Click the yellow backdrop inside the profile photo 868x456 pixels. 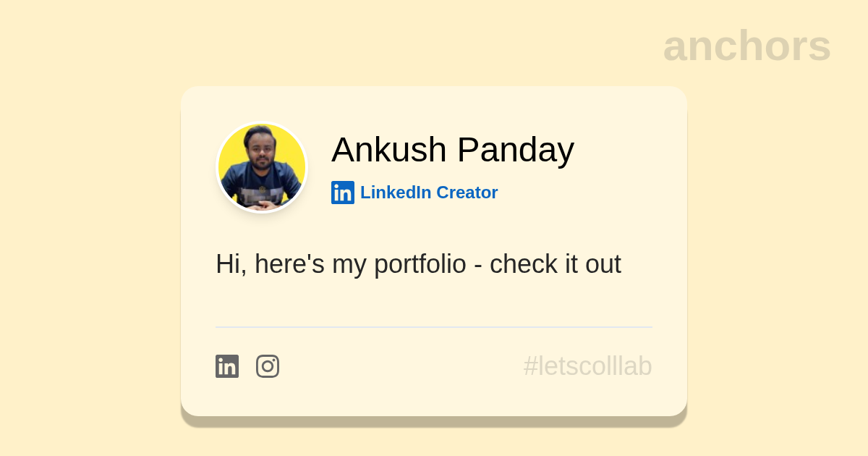click(x=230, y=145)
